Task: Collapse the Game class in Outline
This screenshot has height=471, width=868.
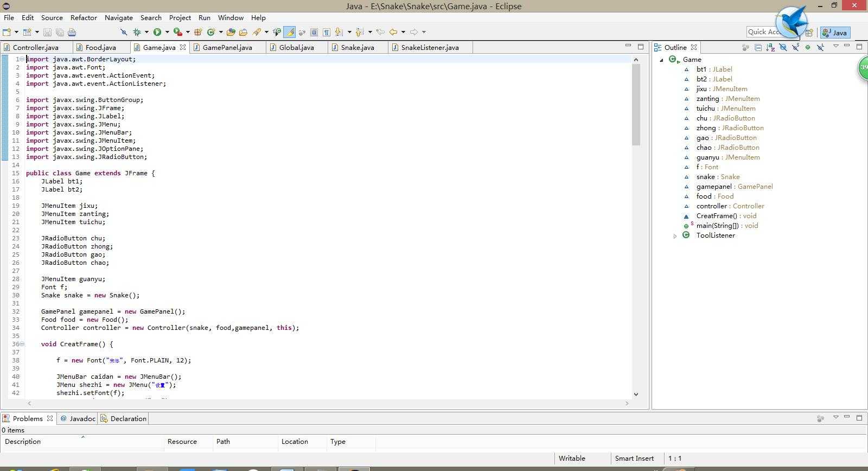Action: click(x=661, y=60)
